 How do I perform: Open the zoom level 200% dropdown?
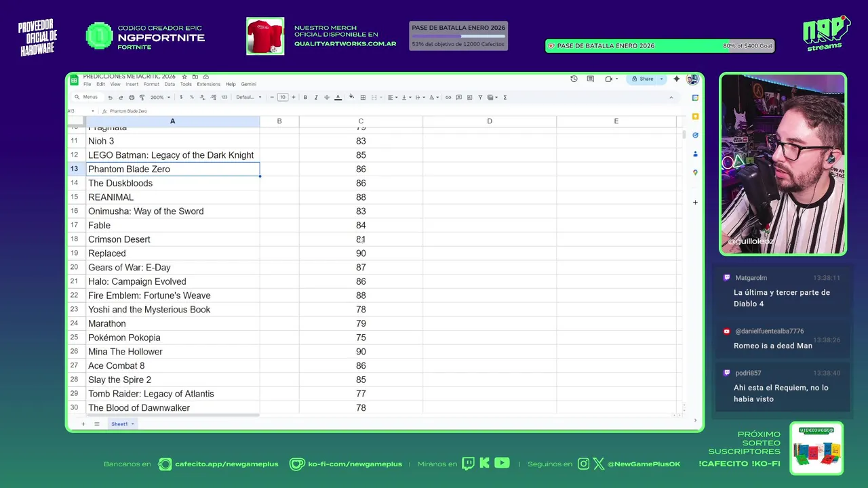(x=160, y=97)
